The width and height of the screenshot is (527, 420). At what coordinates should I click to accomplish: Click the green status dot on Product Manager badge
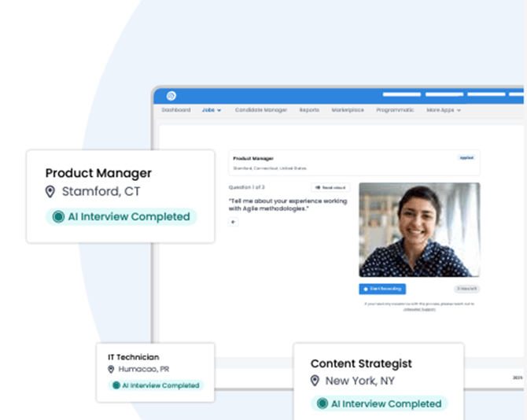[58, 217]
